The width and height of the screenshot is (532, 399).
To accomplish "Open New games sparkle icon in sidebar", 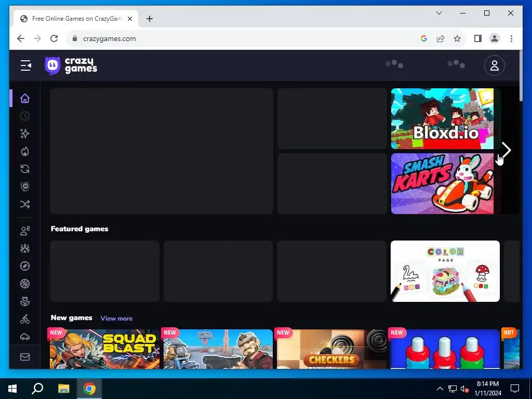I will (x=25, y=134).
